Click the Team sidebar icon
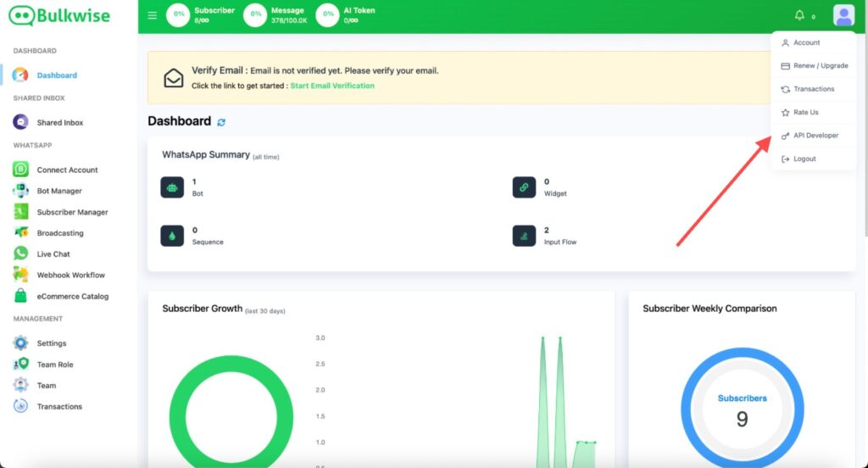 click(x=20, y=385)
